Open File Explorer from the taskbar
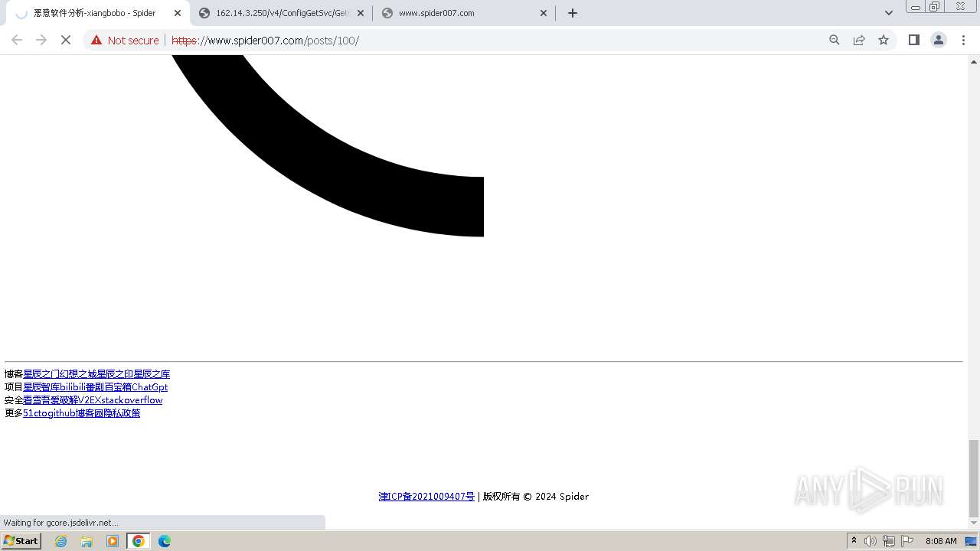Viewport: 980px width, 551px height. (87, 541)
